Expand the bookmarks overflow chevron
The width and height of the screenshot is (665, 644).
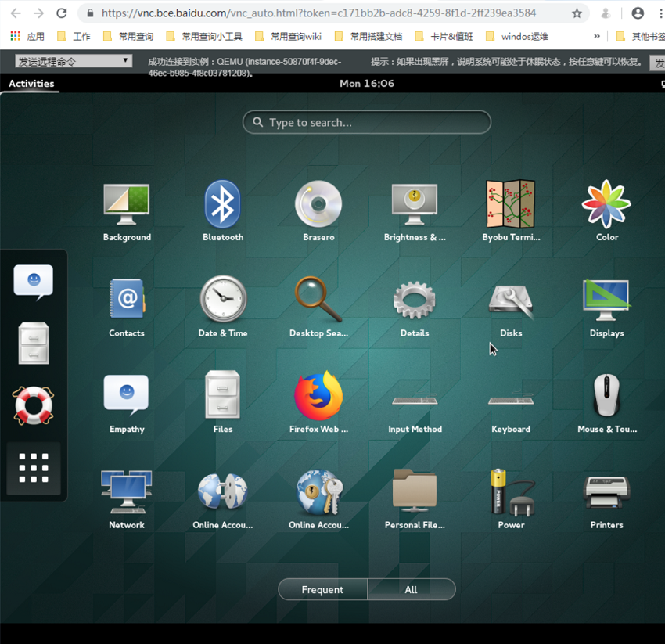pos(597,36)
